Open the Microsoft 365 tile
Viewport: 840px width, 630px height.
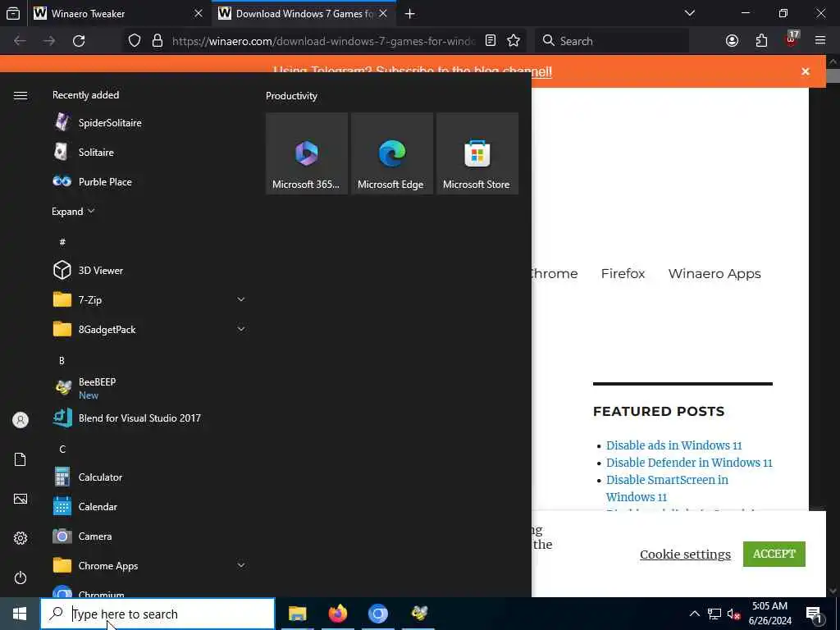[x=307, y=153]
